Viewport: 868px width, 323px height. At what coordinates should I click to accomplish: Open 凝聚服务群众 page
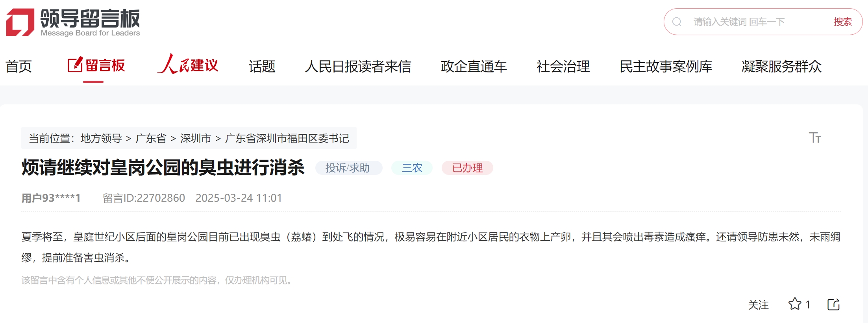(781, 66)
